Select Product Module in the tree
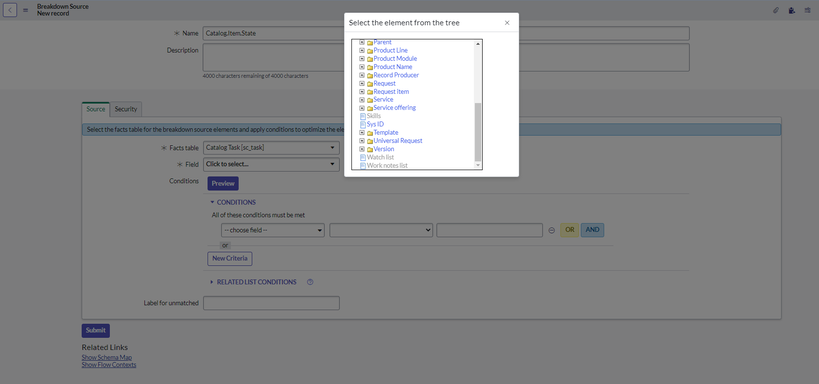The width and height of the screenshot is (819, 384). click(395, 59)
